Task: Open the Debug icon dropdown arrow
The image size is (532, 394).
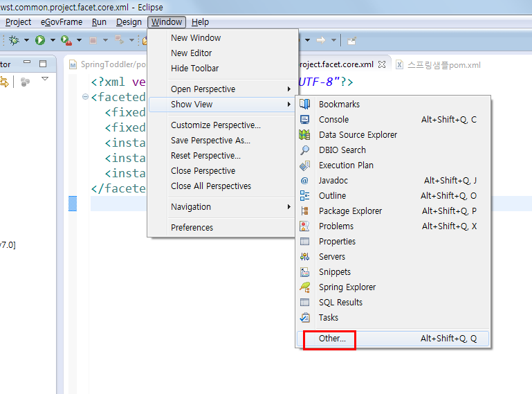Action: 26,40
